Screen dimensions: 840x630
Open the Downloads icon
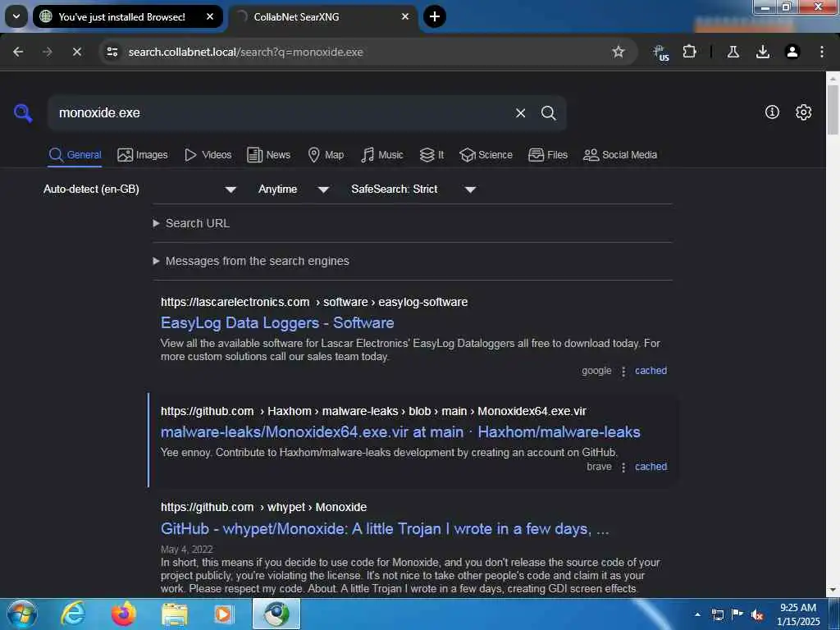[x=763, y=52]
